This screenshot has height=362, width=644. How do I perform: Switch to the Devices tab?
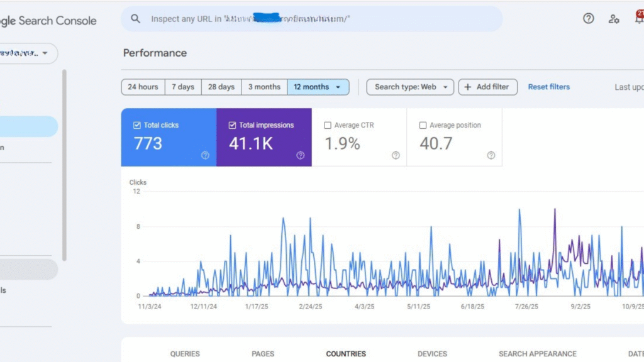(x=432, y=354)
